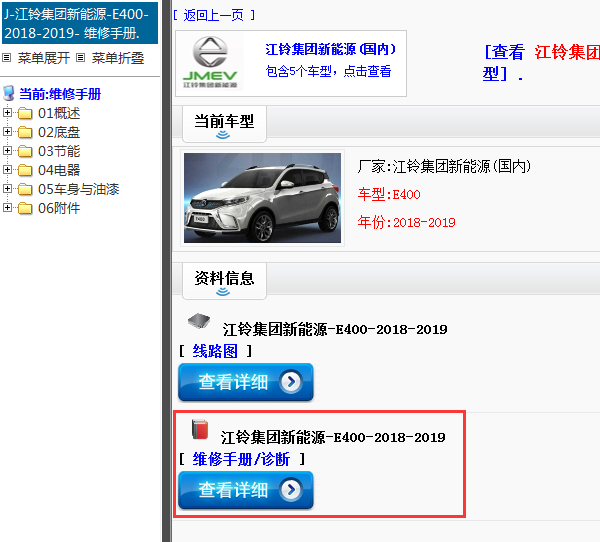This screenshot has height=542, width=600.
Task: Click the E400 car thumbnail image
Action: click(x=262, y=198)
